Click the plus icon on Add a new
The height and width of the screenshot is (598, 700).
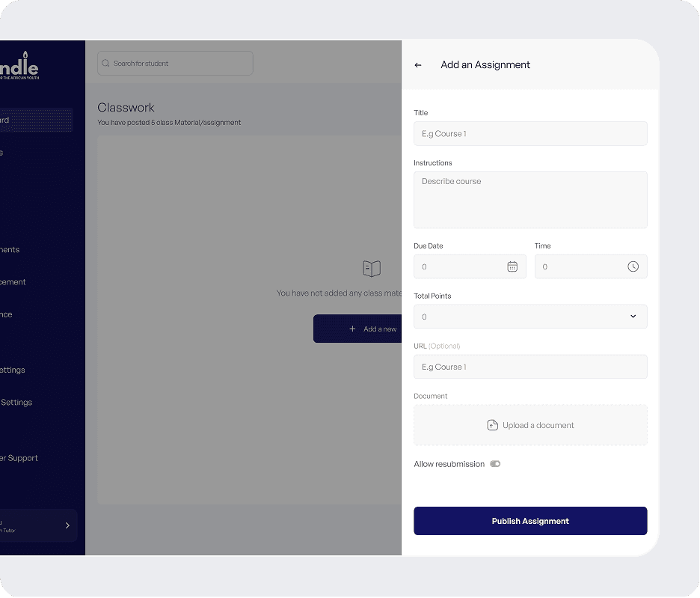coord(353,329)
